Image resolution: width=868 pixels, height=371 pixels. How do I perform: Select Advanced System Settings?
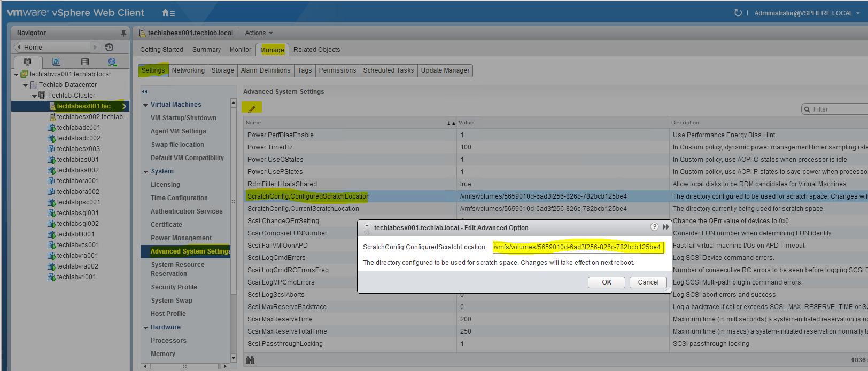(x=186, y=251)
